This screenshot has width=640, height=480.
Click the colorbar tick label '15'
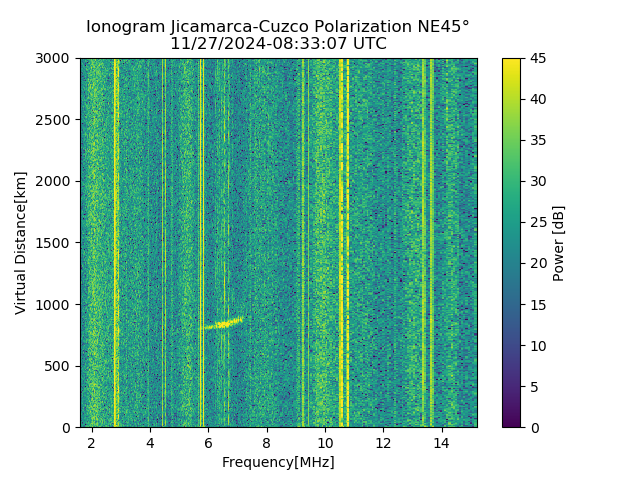pyautogui.click(x=538, y=304)
